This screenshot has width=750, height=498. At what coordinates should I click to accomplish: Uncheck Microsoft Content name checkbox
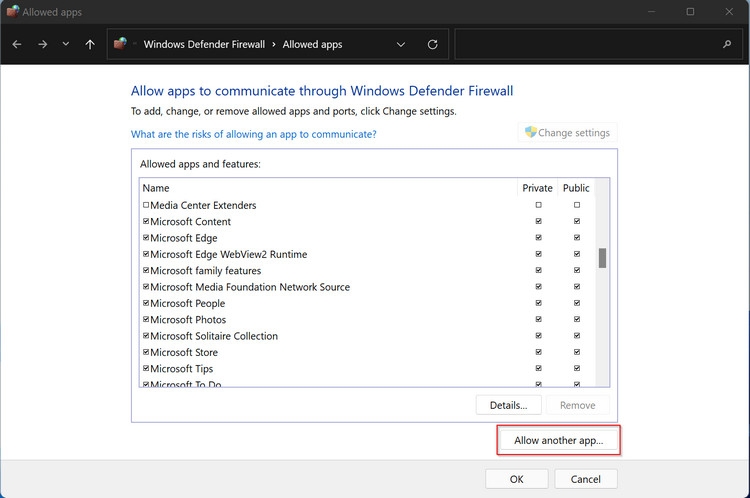tap(146, 221)
